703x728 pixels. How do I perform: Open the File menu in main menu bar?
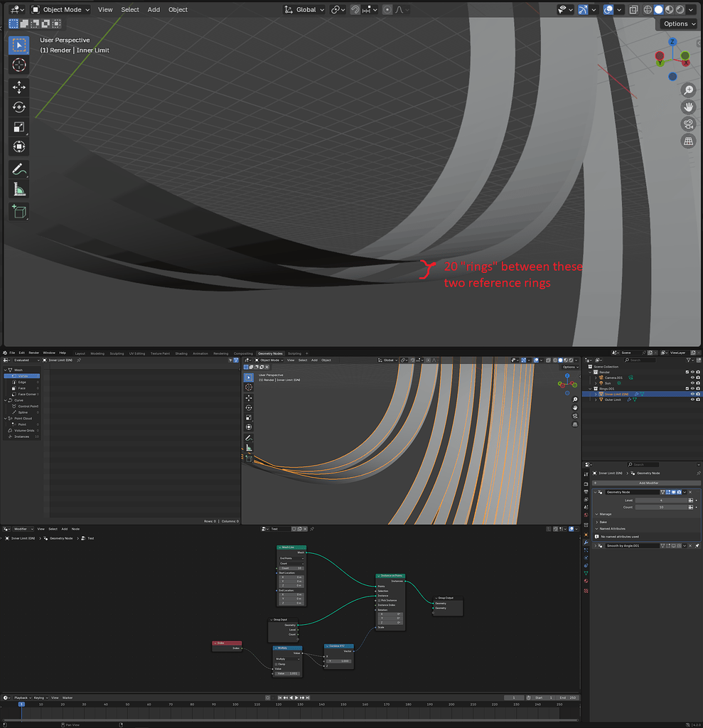point(12,353)
